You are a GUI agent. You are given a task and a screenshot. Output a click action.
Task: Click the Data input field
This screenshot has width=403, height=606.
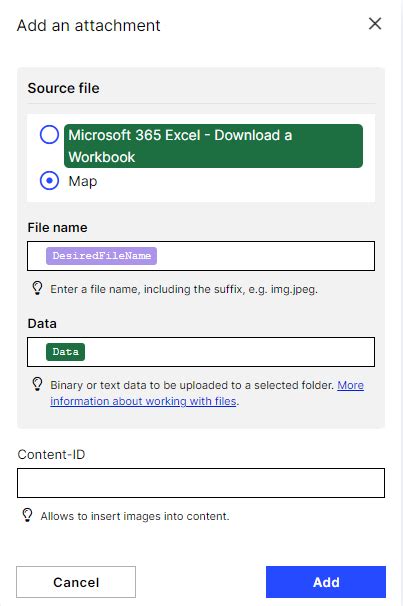click(201, 352)
